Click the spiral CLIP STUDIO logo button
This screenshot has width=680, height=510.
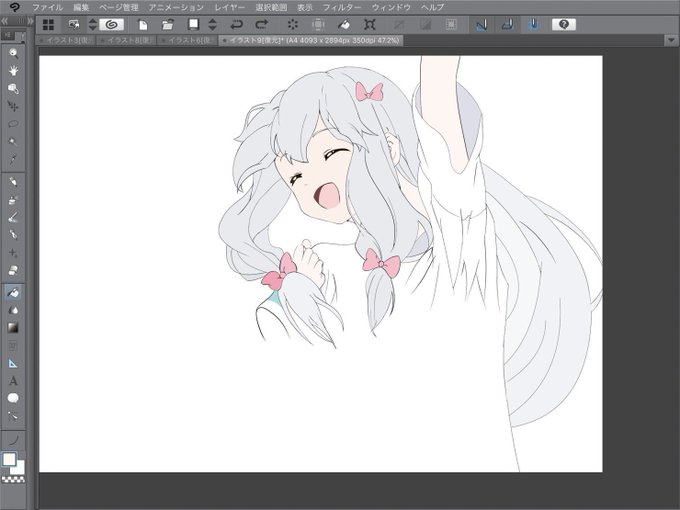pyautogui.click(x=111, y=25)
